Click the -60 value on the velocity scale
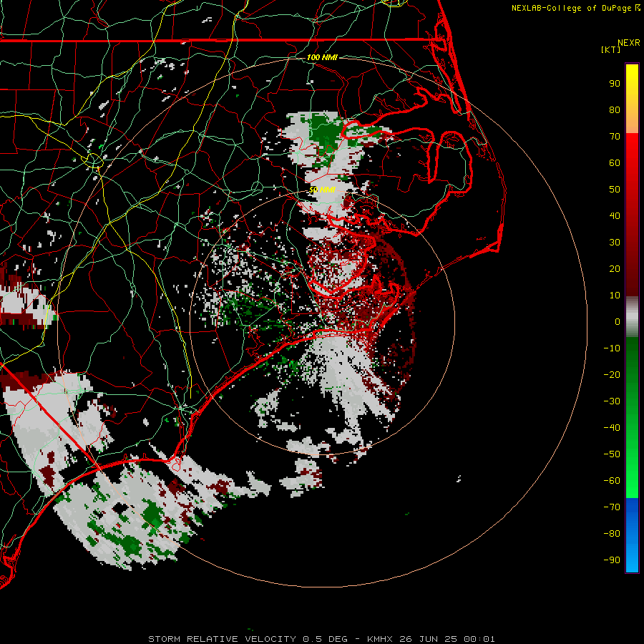Image resolution: width=644 pixels, height=644 pixels. [x=612, y=481]
